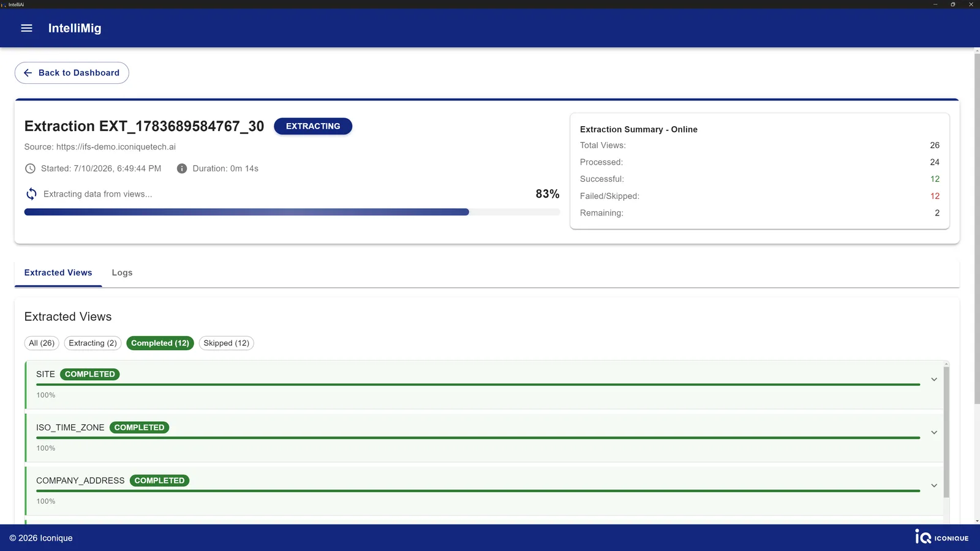Click the overall extraction progress bar
The image size is (980, 551).
(292, 212)
